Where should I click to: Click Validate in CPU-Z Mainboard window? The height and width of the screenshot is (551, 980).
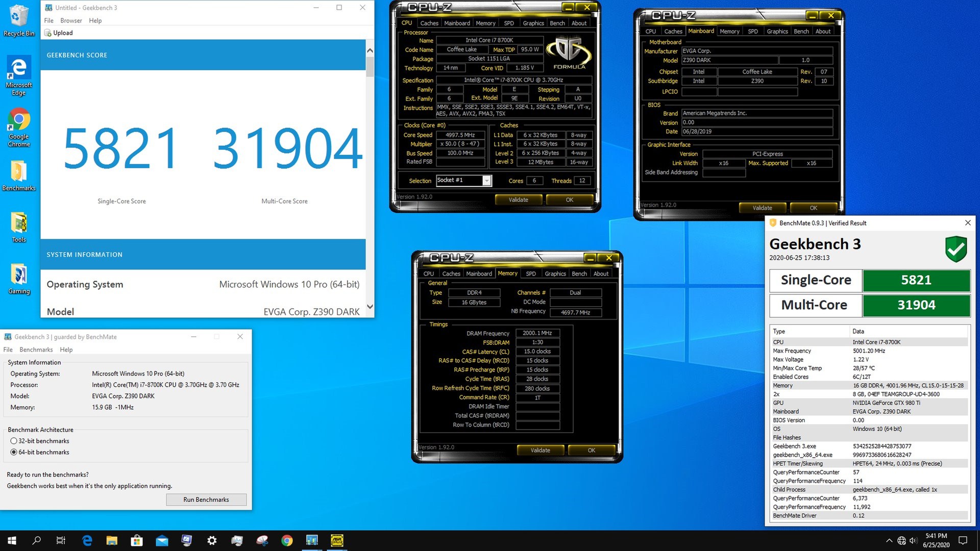pyautogui.click(x=762, y=208)
